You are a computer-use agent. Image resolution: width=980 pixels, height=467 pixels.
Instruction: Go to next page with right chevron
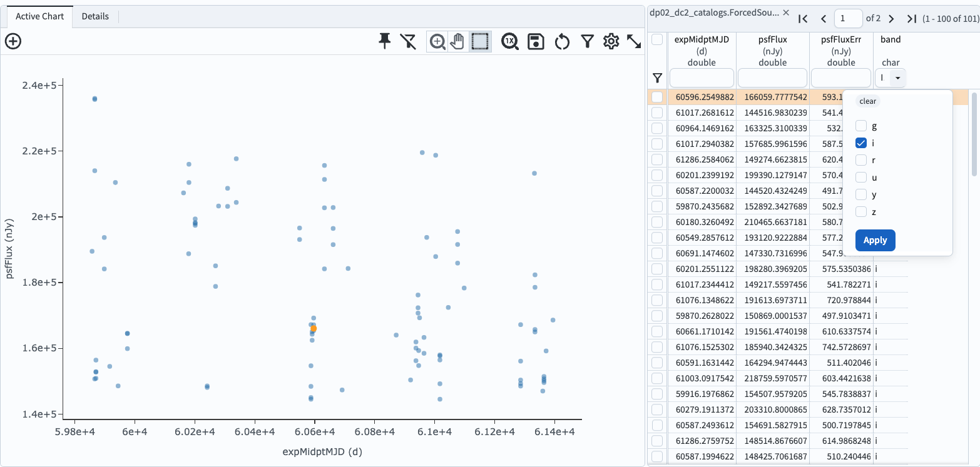click(x=891, y=18)
